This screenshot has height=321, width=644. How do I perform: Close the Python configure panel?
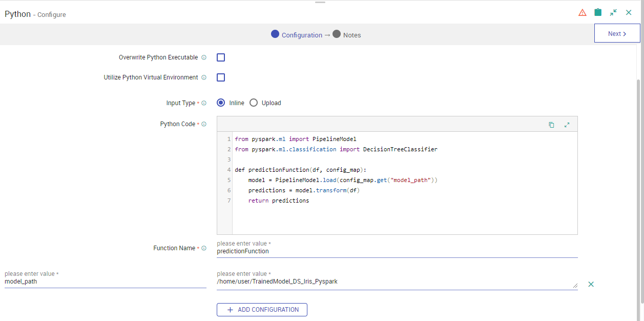tap(629, 12)
